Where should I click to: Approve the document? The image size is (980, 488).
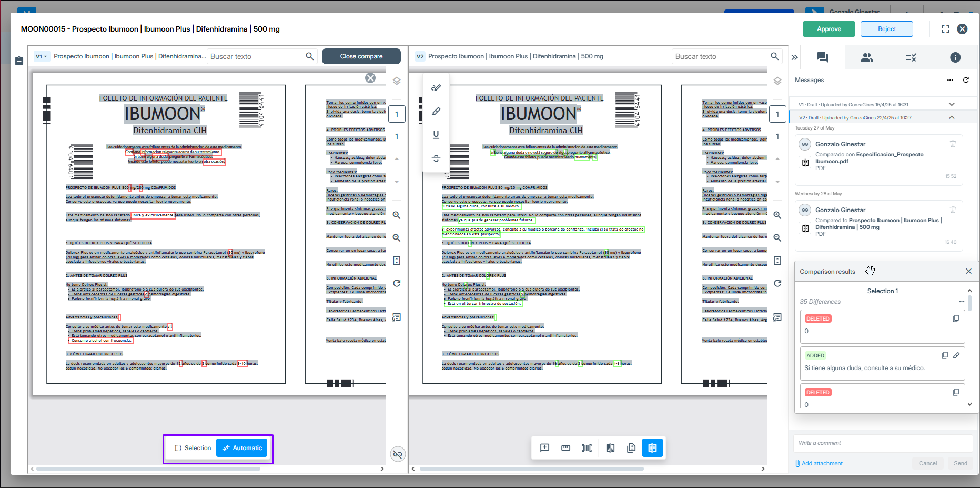(x=829, y=29)
